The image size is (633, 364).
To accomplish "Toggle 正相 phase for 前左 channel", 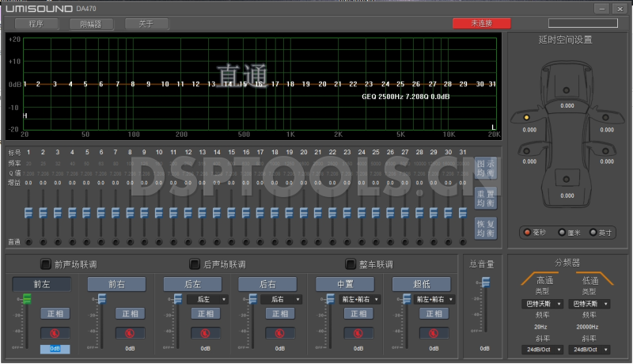I will coord(55,313).
